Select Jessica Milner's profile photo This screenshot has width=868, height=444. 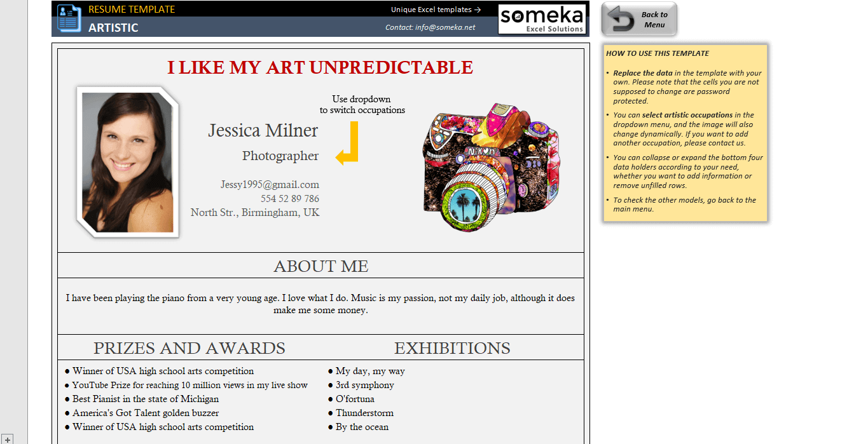tap(127, 162)
